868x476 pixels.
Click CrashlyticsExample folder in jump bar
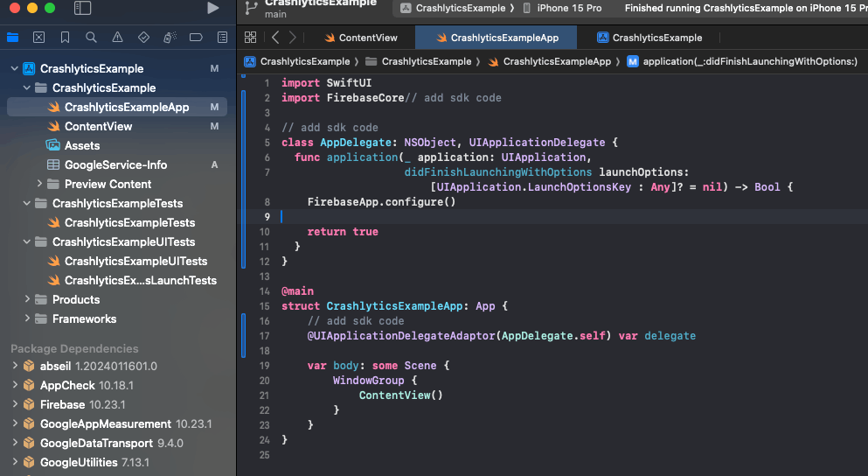(x=419, y=61)
